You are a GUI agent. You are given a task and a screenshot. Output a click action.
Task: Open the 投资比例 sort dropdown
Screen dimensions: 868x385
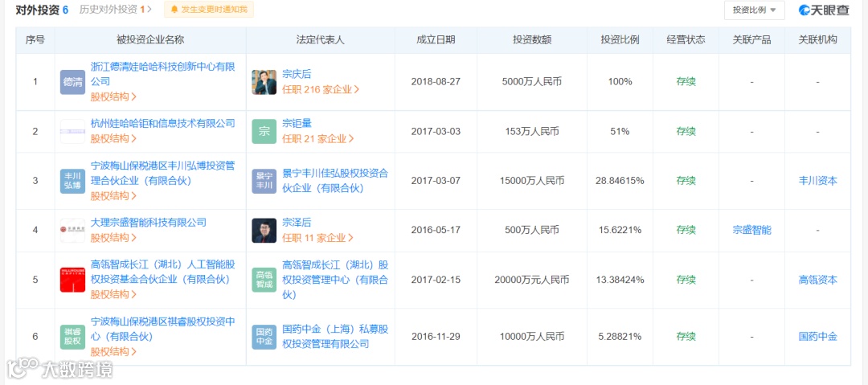pos(755,10)
